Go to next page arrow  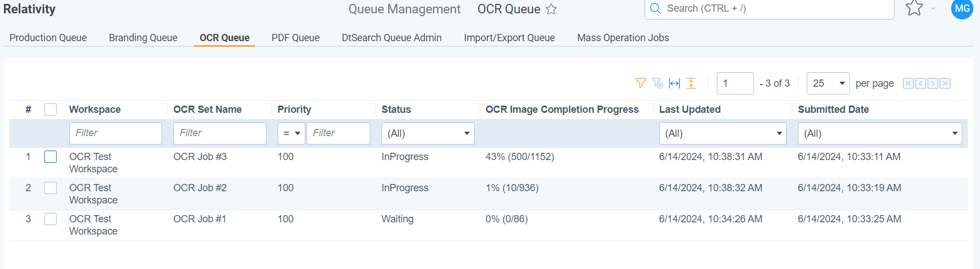pos(933,83)
